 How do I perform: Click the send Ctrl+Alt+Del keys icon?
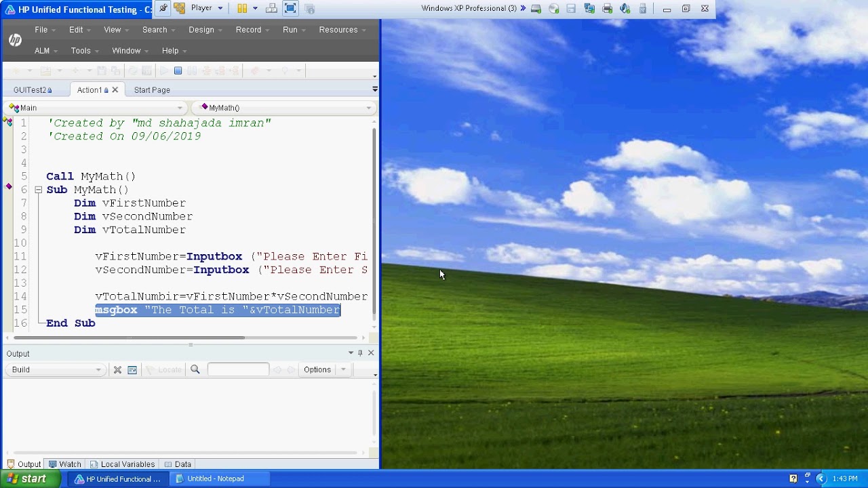[271, 8]
